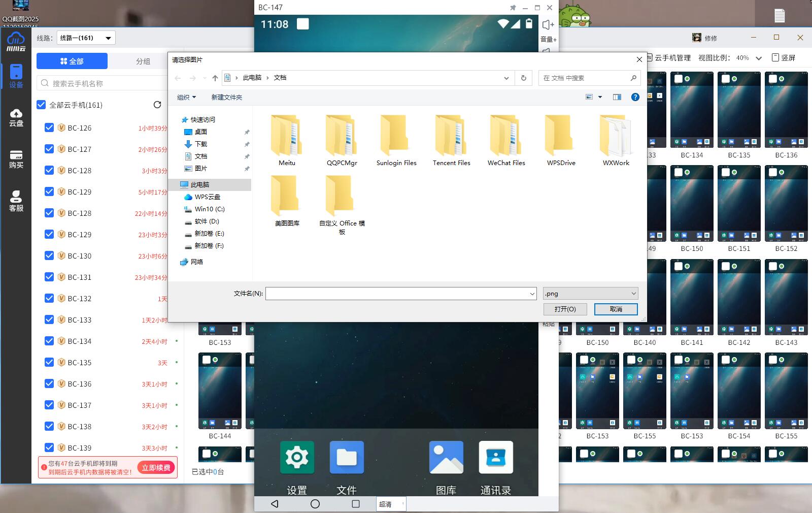Uncheck the 全部云手机(161) checkbox
Viewport: 812px width, 513px height.
click(42, 105)
